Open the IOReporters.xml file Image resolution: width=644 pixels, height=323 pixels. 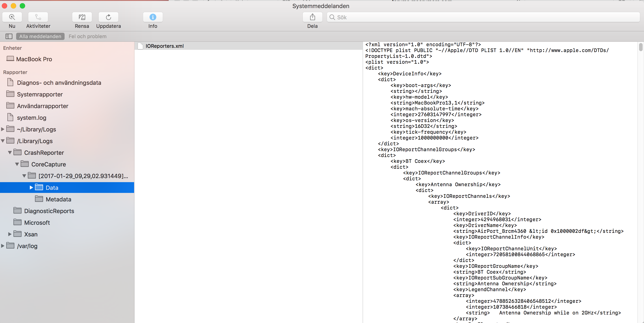coord(165,46)
